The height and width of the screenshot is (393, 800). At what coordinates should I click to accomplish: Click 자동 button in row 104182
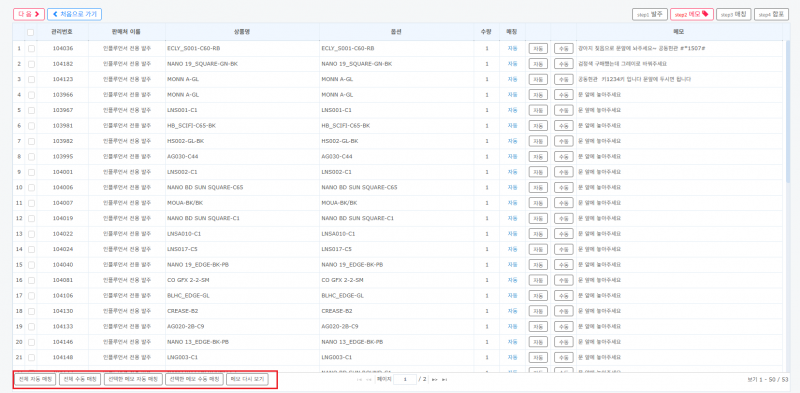point(538,64)
